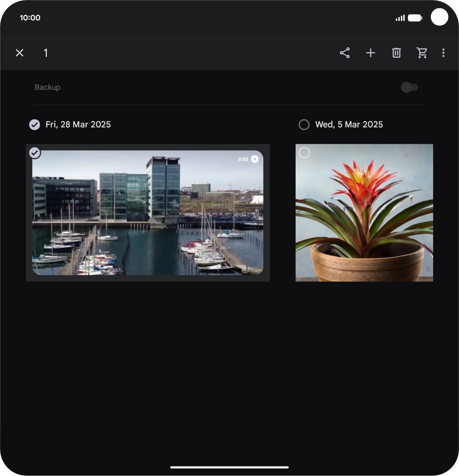Add selected item to album with plus
This screenshot has height=476, width=459.
click(371, 53)
